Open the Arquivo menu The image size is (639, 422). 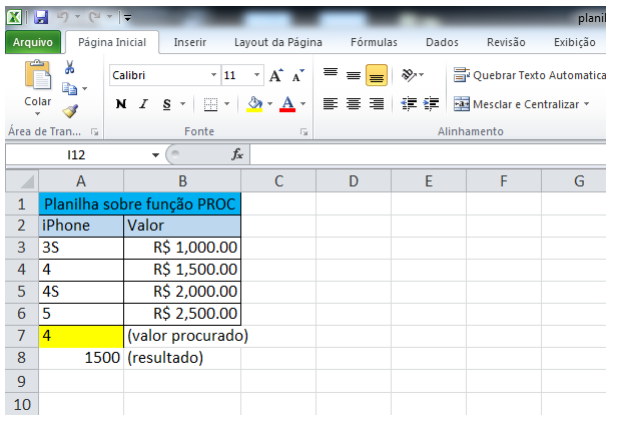(33, 42)
